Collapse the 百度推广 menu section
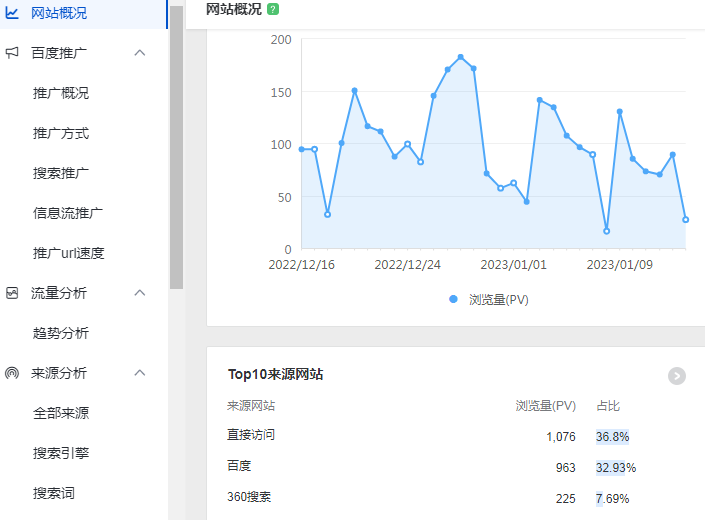Image resolution: width=705 pixels, height=520 pixels. 140,53
